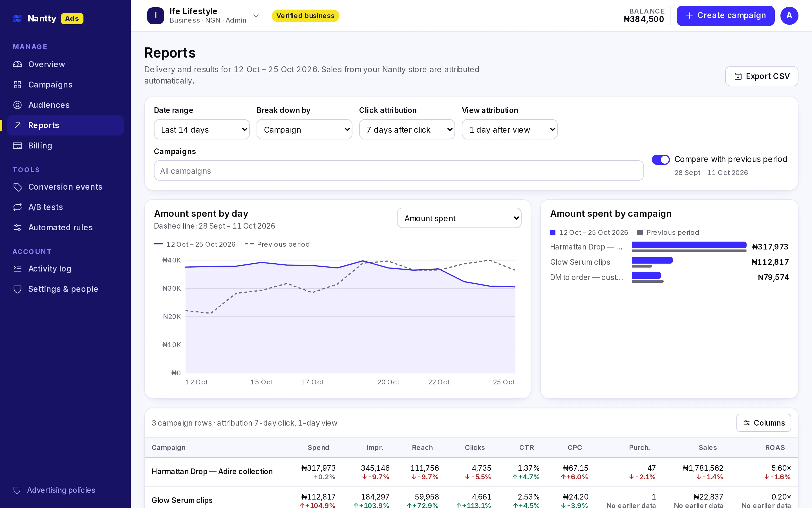Image resolution: width=812 pixels, height=508 pixels.
Task: Click the Verified business badge
Action: tap(305, 16)
